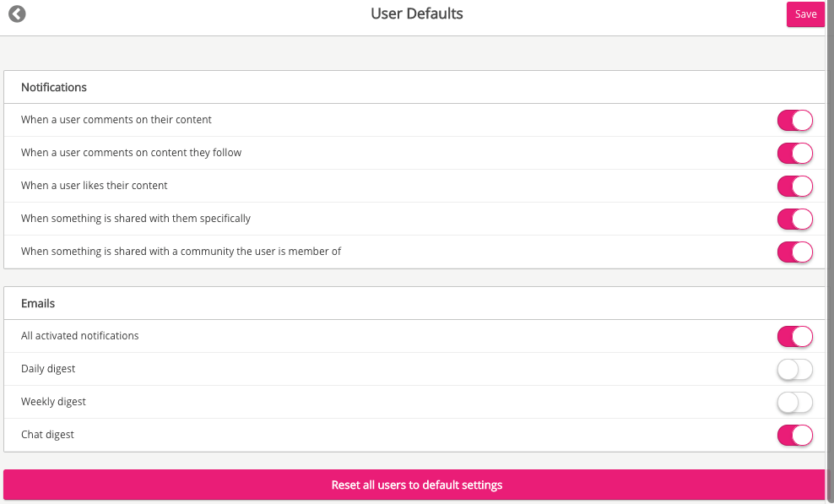Click the 'Weekly digest' label text
The image size is (834, 504).
click(53, 402)
